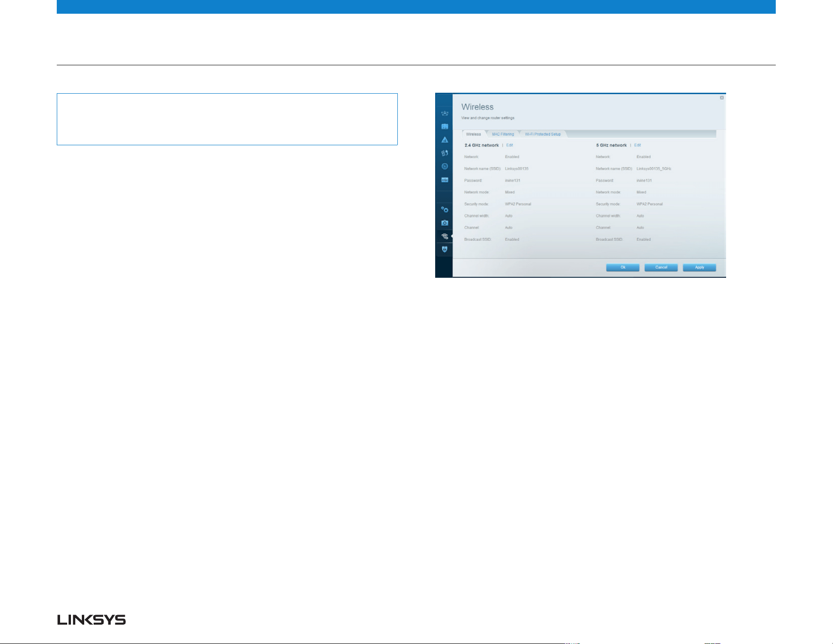The height and width of the screenshot is (644, 833).
Task: Click the Ok button
Action: [x=623, y=267]
